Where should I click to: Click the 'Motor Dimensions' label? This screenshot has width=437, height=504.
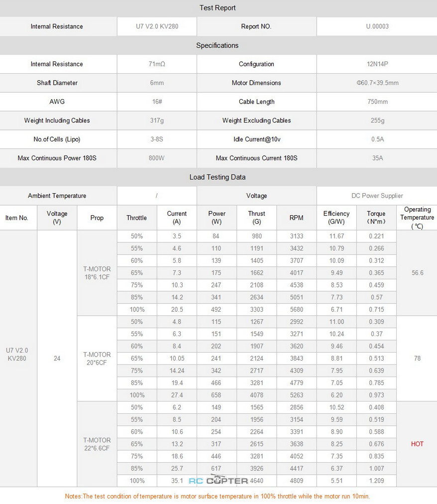tap(256, 83)
